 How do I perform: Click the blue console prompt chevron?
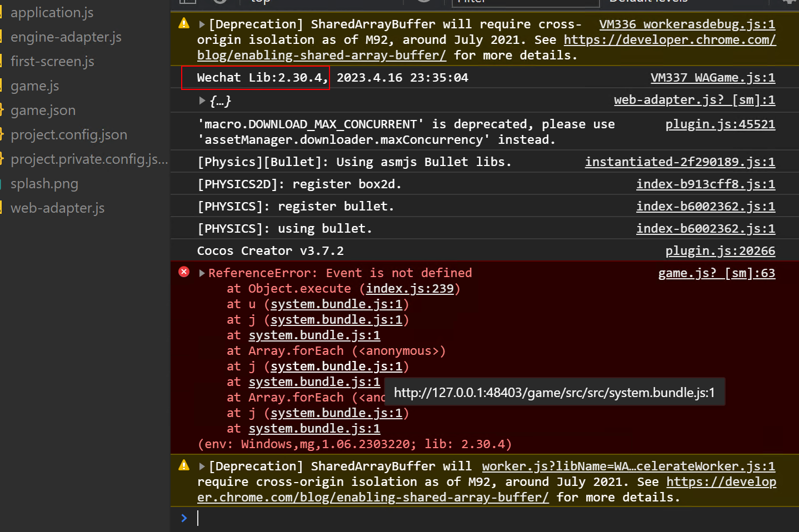pos(184,518)
